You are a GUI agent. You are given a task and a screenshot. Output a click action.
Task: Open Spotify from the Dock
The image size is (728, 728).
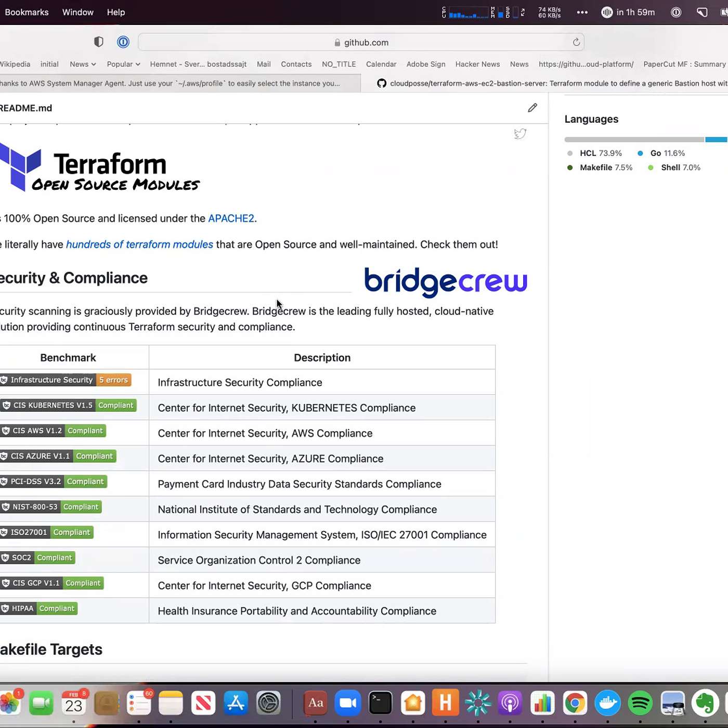click(x=640, y=704)
